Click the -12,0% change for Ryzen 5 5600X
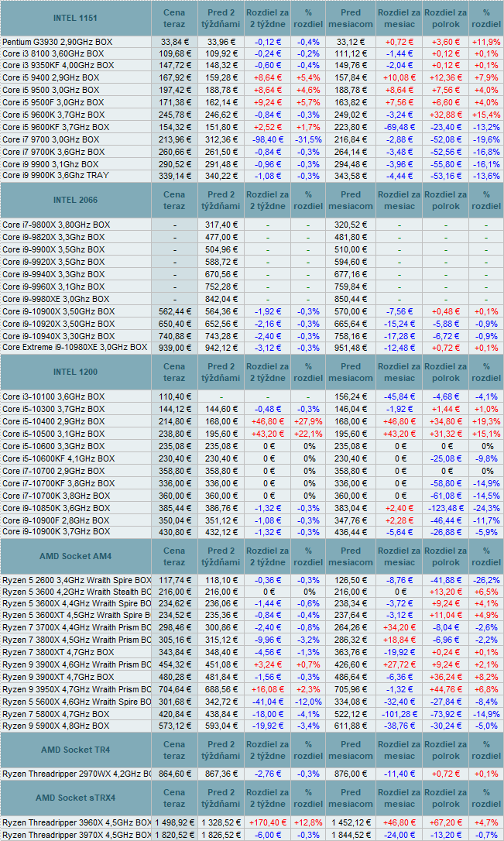This screenshot has height=841, width=504. (x=308, y=702)
